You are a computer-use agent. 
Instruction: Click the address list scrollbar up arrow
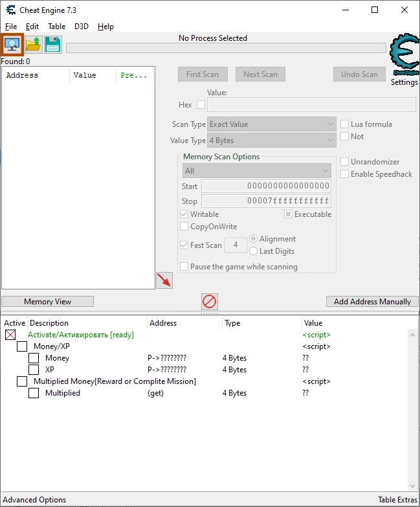point(412,335)
